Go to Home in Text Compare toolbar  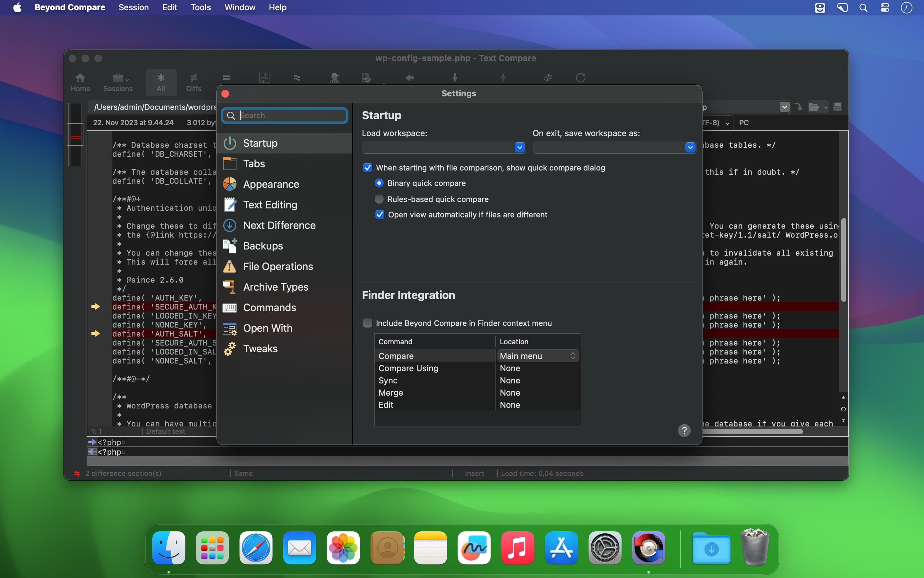80,82
